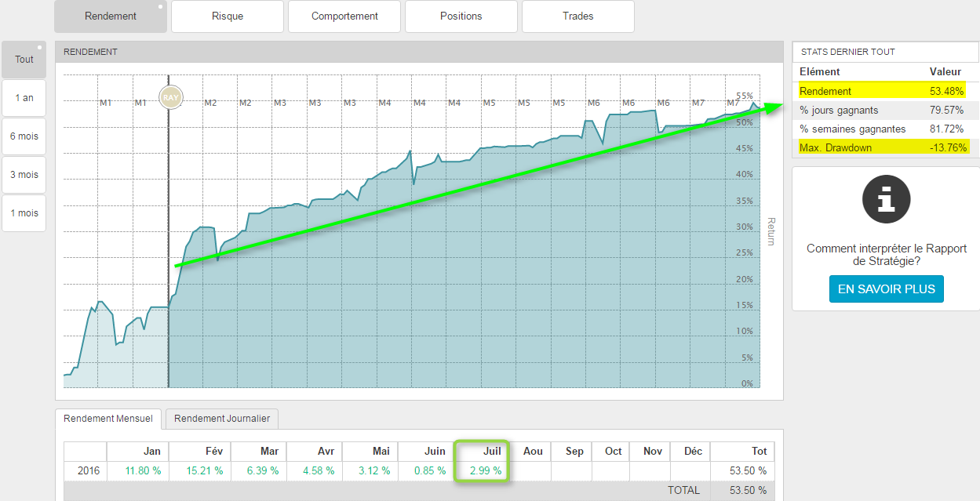This screenshot has width=980, height=501.
Task: Switch the chart range to 3 mois
Action: pyautogui.click(x=24, y=175)
